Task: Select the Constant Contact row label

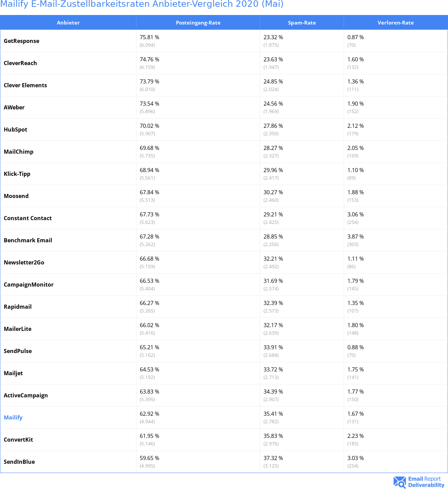Action: click(x=28, y=218)
